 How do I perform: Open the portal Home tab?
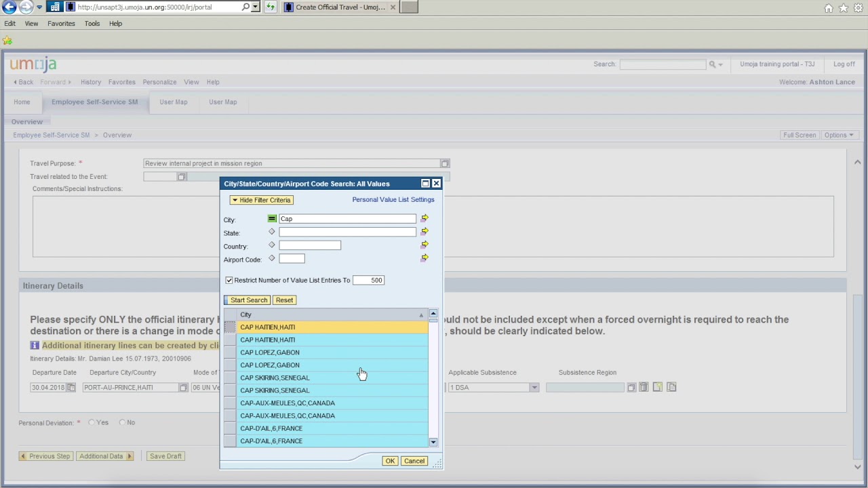pos(22,102)
